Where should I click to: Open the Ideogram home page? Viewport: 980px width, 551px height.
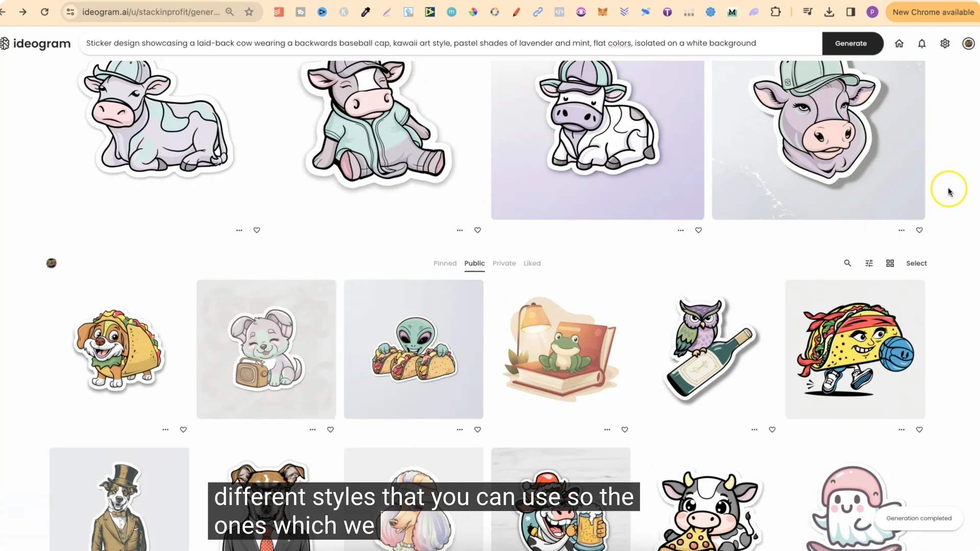(x=899, y=43)
